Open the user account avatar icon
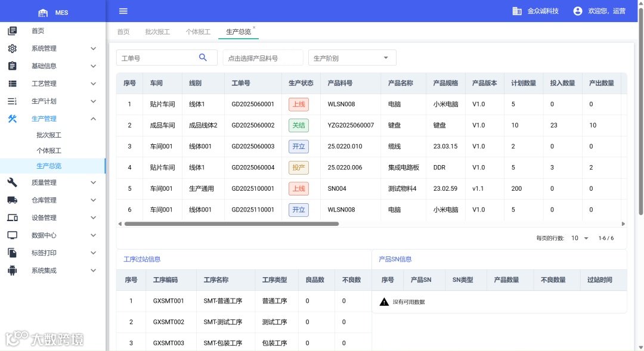Image resolution: width=644 pixels, height=351 pixels. tap(577, 11)
